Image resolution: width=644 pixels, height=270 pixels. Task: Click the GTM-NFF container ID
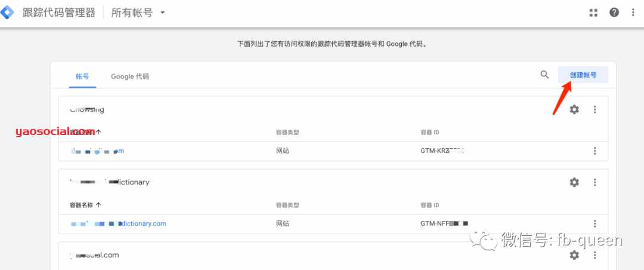point(444,223)
